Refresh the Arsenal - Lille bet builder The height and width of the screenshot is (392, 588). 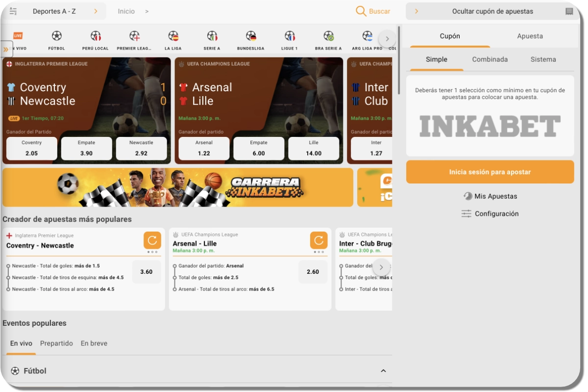pyautogui.click(x=319, y=240)
